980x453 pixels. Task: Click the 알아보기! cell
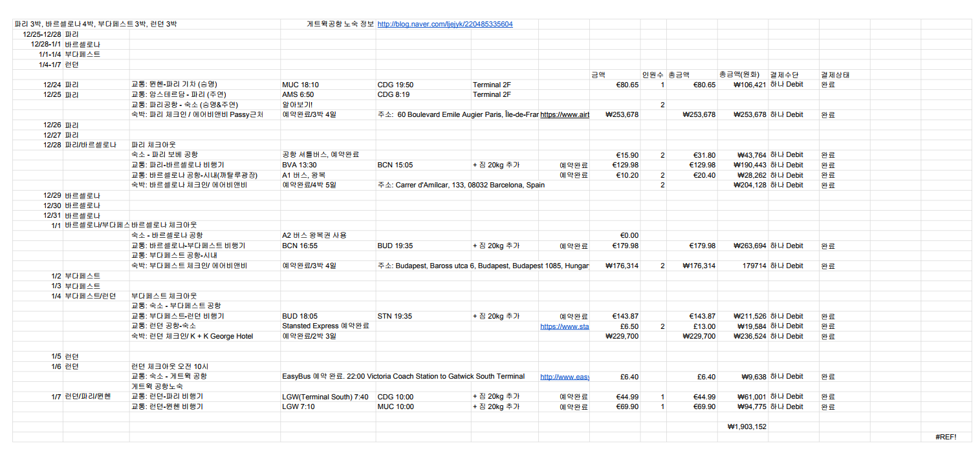tap(298, 105)
